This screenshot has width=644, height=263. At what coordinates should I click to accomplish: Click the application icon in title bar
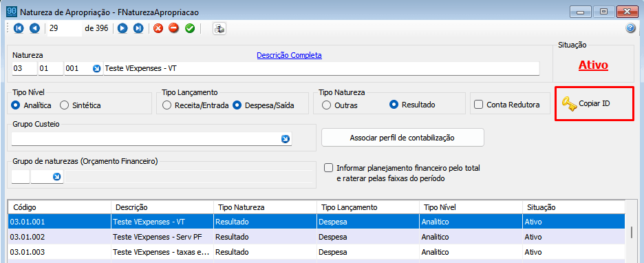[12, 12]
